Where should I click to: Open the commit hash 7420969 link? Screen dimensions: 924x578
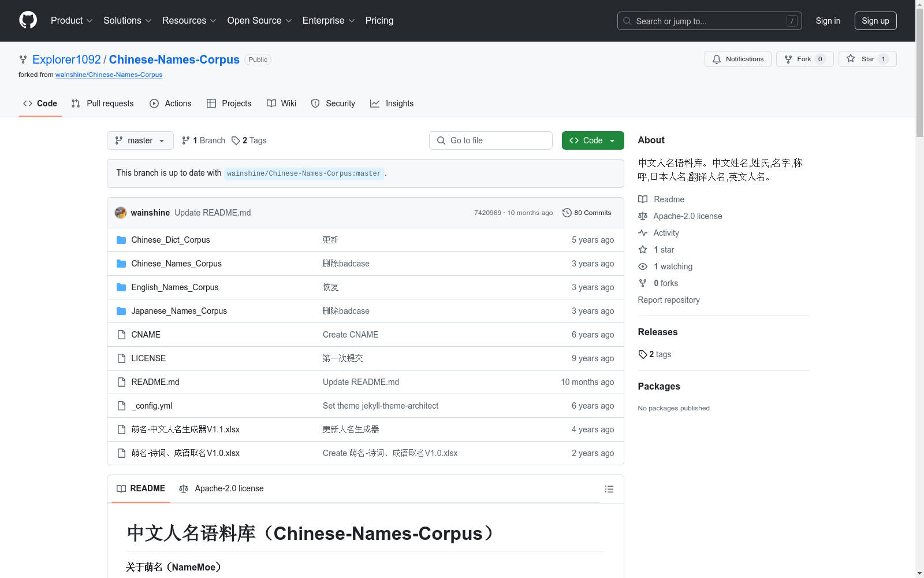point(487,213)
